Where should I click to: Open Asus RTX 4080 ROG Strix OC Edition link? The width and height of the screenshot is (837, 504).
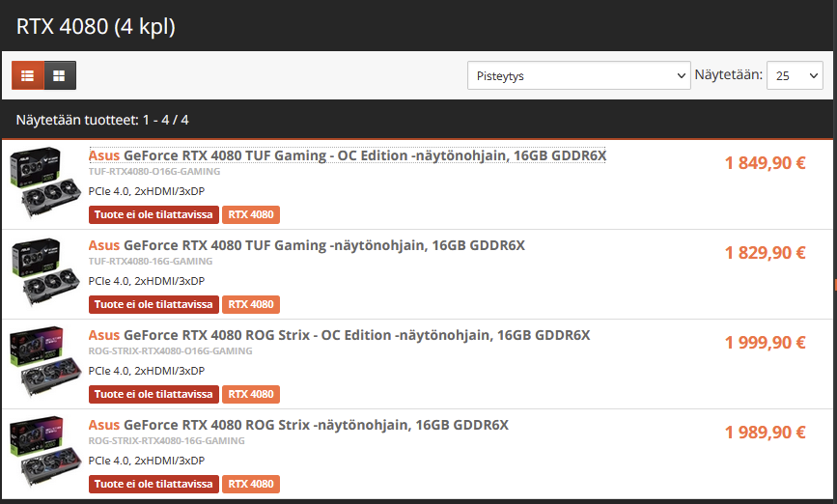pyautogui.click(x=339, y=335)
